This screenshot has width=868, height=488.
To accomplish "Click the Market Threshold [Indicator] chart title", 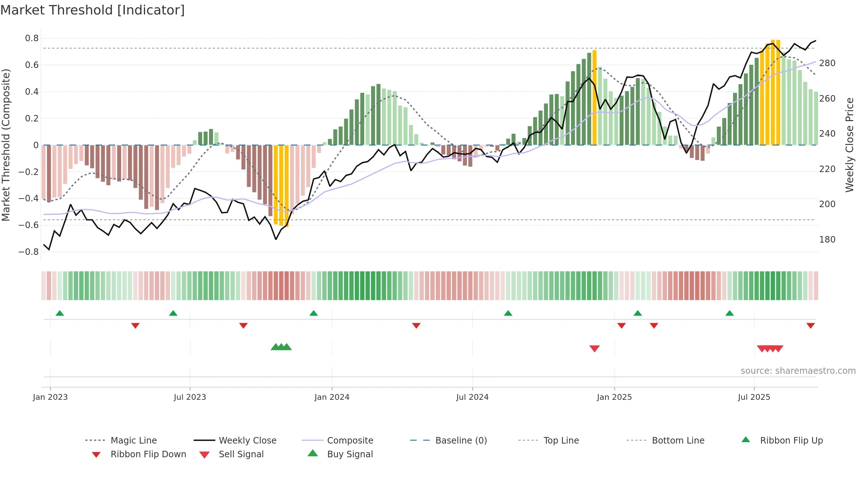I will (x=93, y=10).
